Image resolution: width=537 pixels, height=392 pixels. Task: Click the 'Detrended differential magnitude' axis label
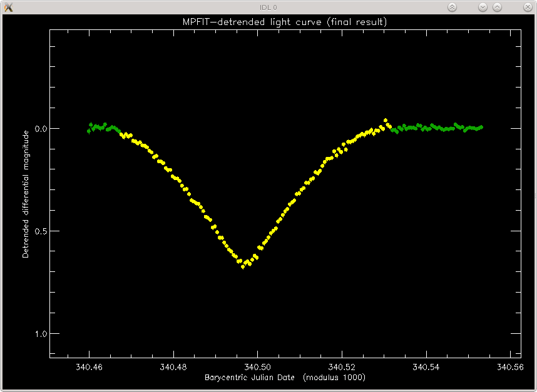(x=26, y=194)
